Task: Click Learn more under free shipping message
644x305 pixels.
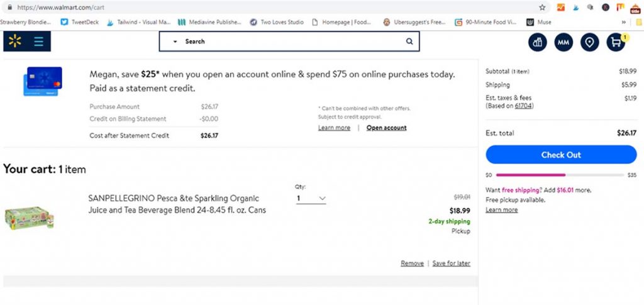Action: (x=501, y=210)
